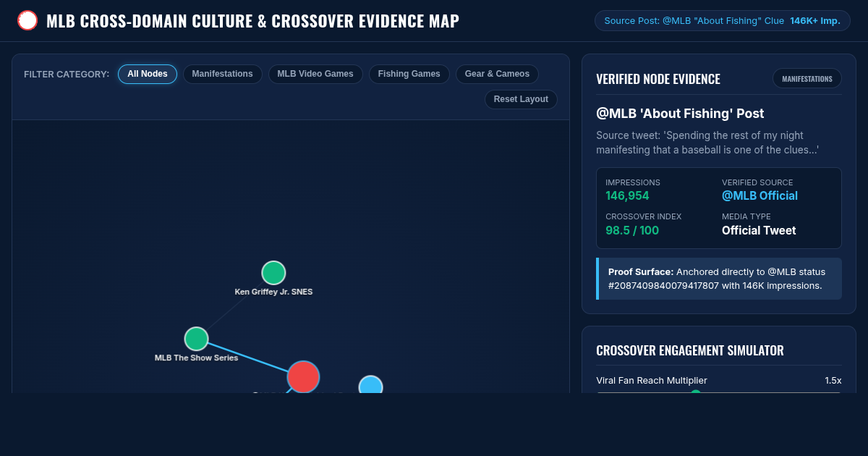Click the Proof Surface note box
The image size is (868, 456).
click(x=719, y=279)
